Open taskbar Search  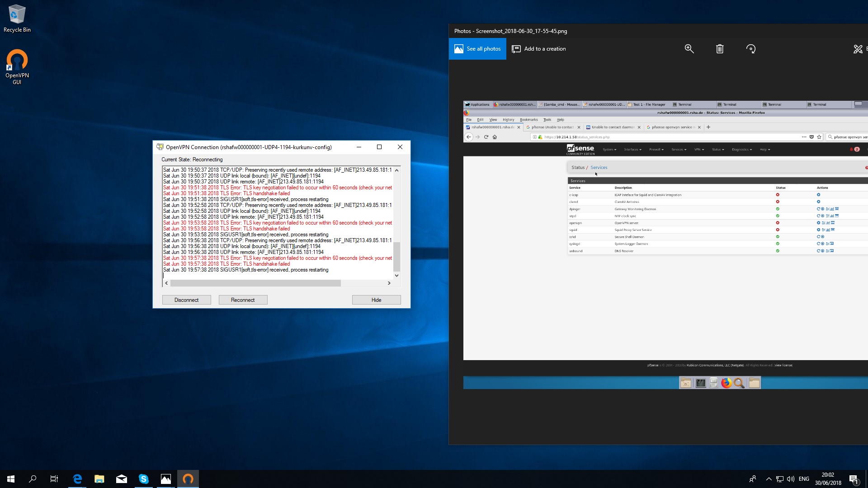point(33,479)
